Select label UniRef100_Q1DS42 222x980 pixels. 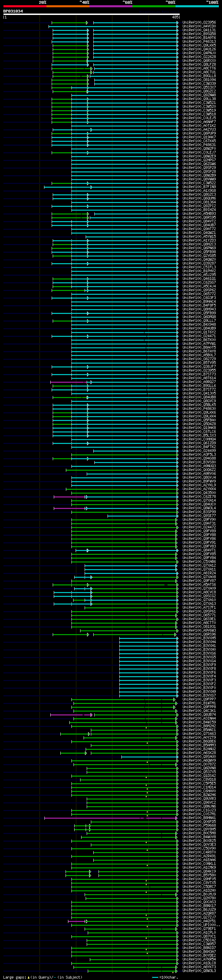click(199, 776)
